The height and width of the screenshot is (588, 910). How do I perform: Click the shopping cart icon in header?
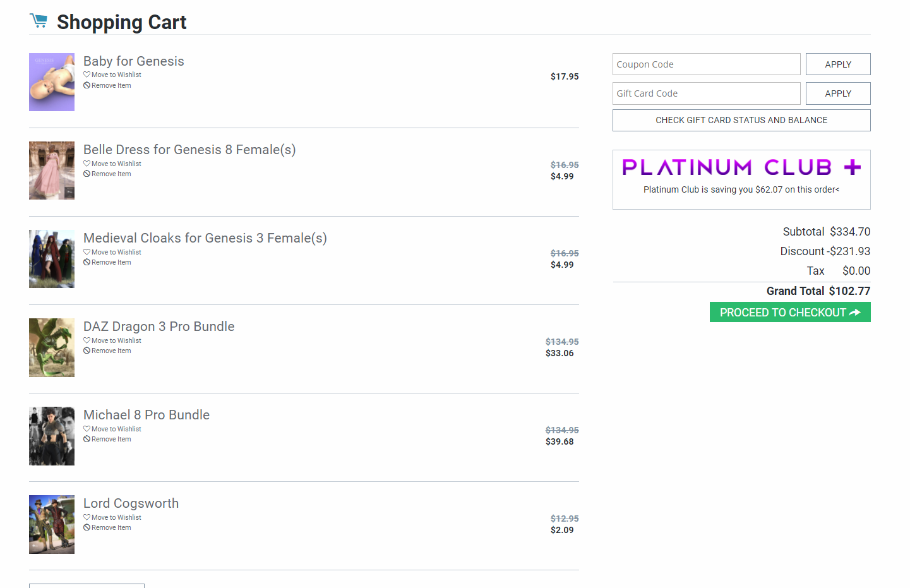(39, 21)
